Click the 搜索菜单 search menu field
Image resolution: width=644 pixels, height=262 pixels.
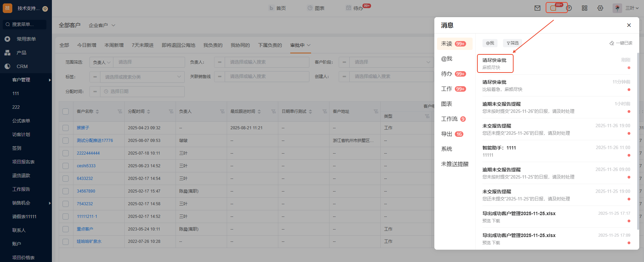pyautogui.click(x=26, y=24)
